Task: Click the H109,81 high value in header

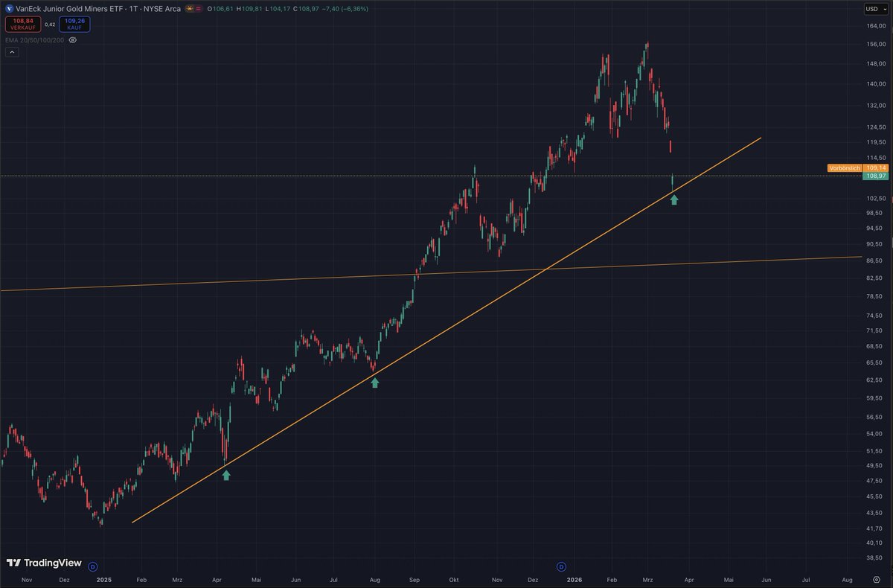Action: [x=249, y=9]
